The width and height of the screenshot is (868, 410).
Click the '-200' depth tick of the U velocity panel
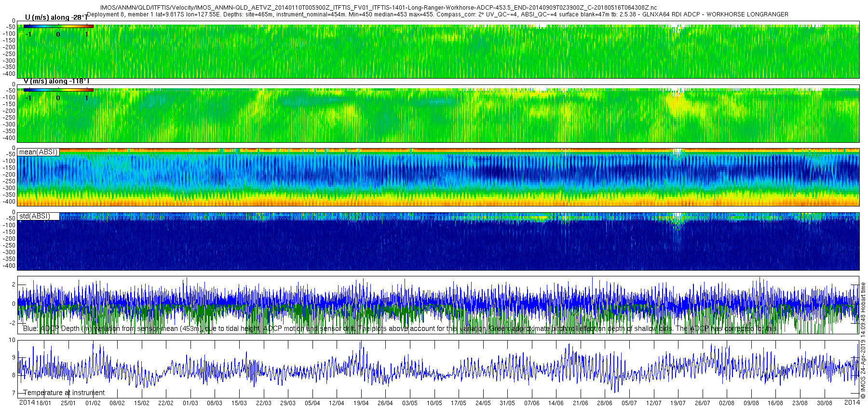click(x=10, y=47)
